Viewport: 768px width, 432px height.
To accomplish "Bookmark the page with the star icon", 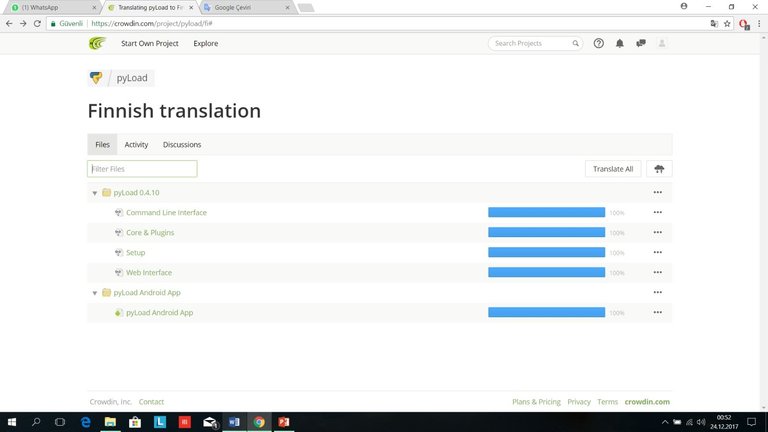I will click(x=727, y=24).
